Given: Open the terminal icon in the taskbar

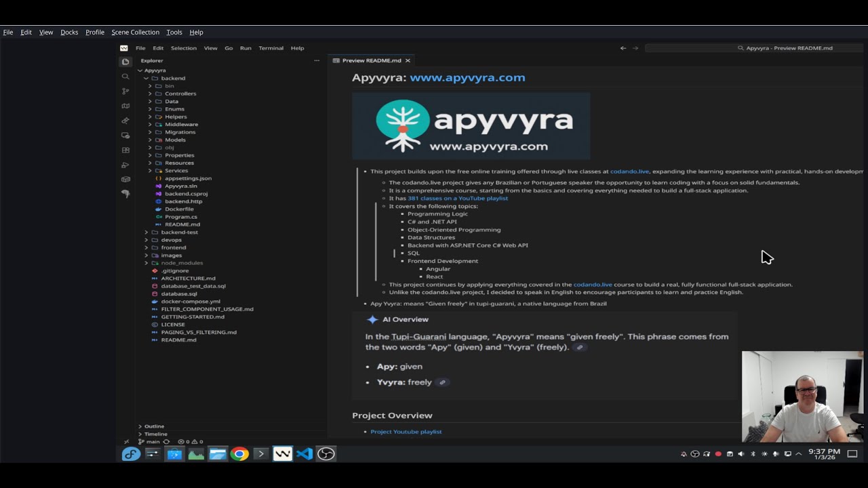Looking at the screenshot, I should point(261,454).
